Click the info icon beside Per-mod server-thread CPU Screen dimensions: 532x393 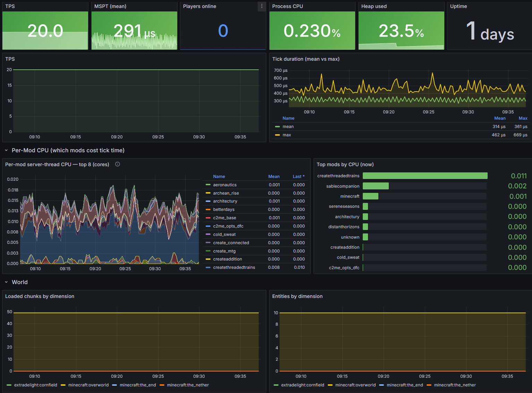click(118, 164)
